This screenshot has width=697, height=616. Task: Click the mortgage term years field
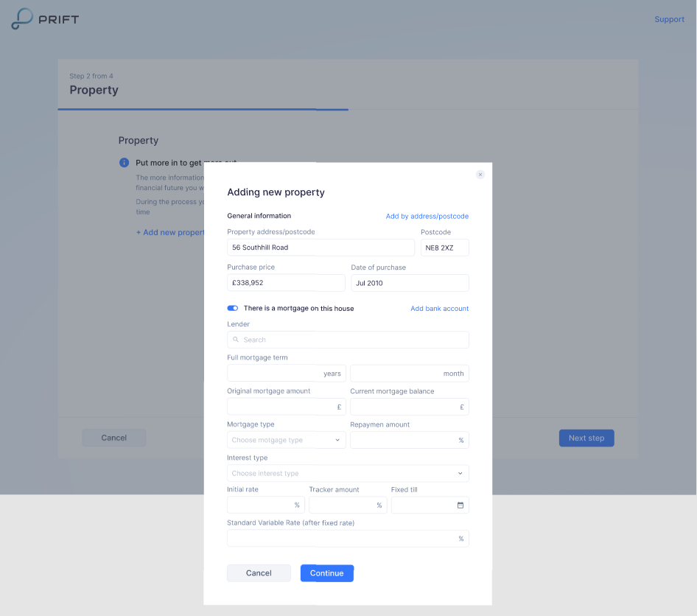coord(287,374)
